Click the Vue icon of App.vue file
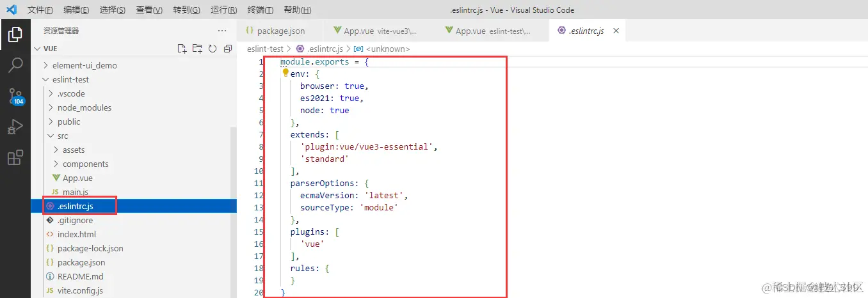 pyautogui.click(x=56, y=178)
